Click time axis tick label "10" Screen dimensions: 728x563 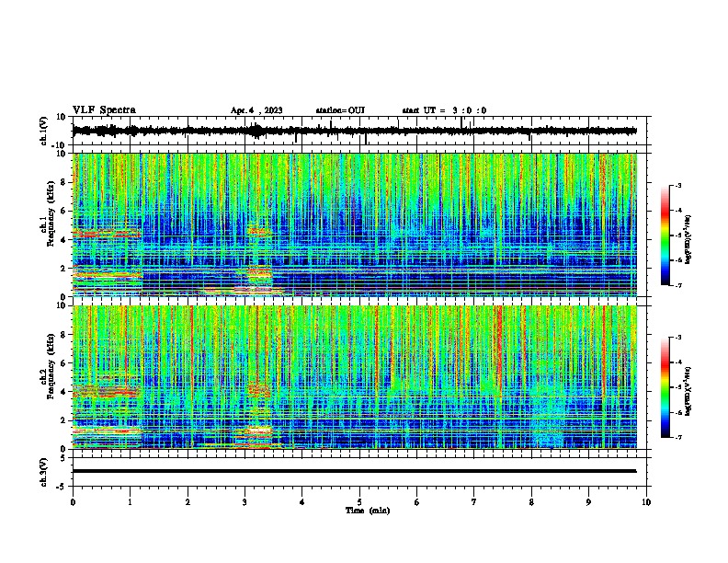pos(646,502)
